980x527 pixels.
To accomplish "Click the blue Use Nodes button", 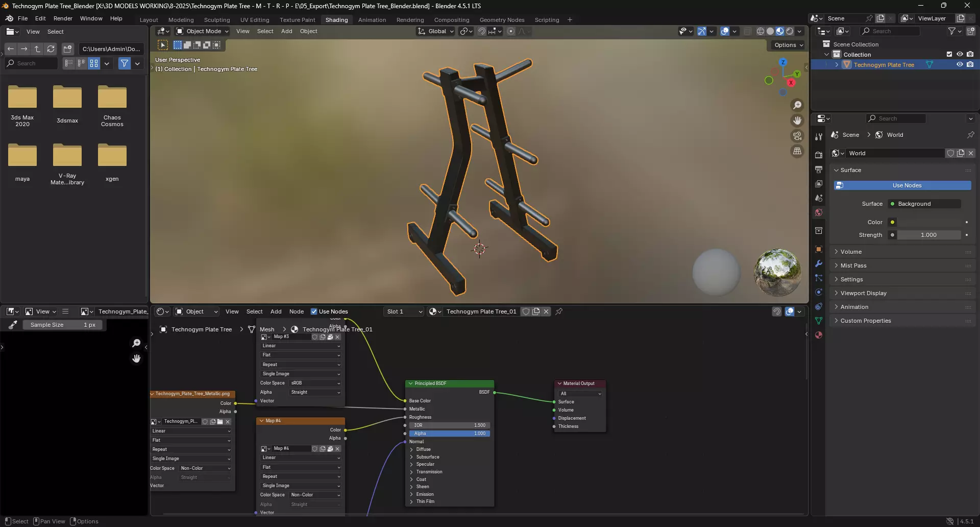I will coord(902,185).
